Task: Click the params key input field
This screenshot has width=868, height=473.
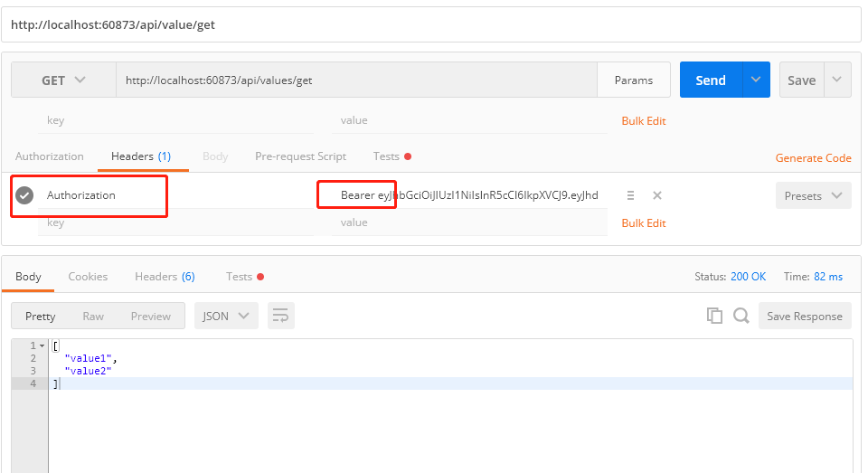Action: pyautogui.click(x=175, y=120)
